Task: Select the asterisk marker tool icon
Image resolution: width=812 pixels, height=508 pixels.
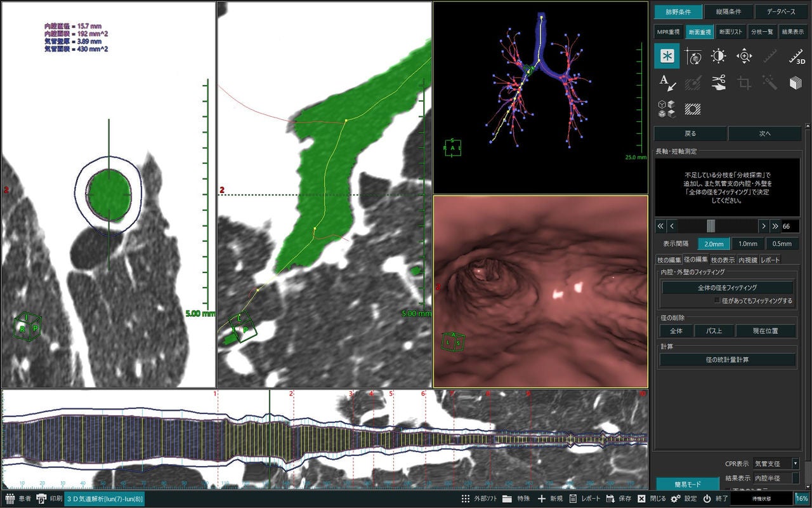Action: (667, 56)
